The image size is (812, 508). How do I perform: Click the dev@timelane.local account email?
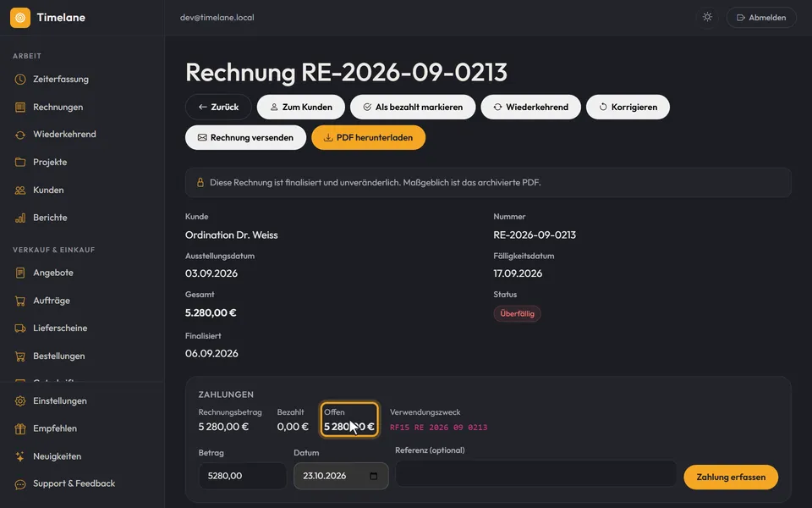217,18
